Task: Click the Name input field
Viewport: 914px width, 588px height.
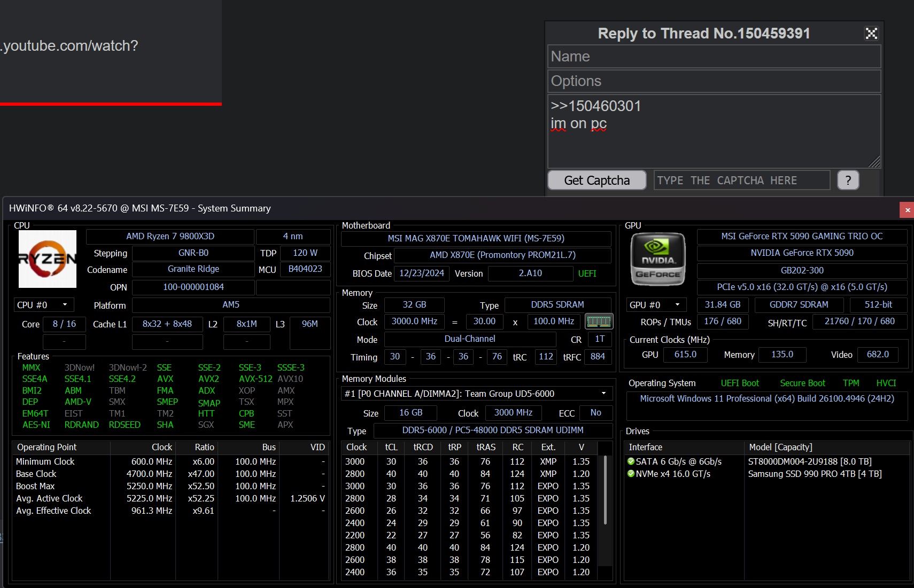Action: pyautogui.click(x=714, y=57)
